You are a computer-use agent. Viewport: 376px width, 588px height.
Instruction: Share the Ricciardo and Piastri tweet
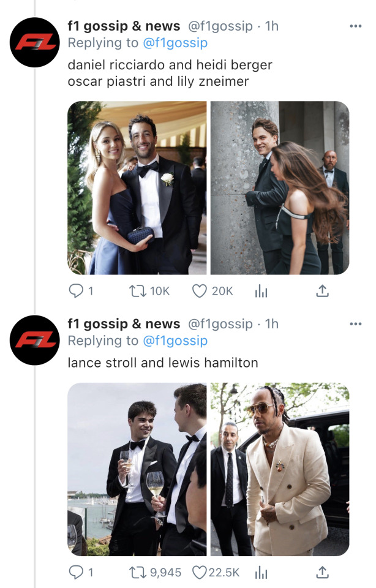(x=322, y=291)
